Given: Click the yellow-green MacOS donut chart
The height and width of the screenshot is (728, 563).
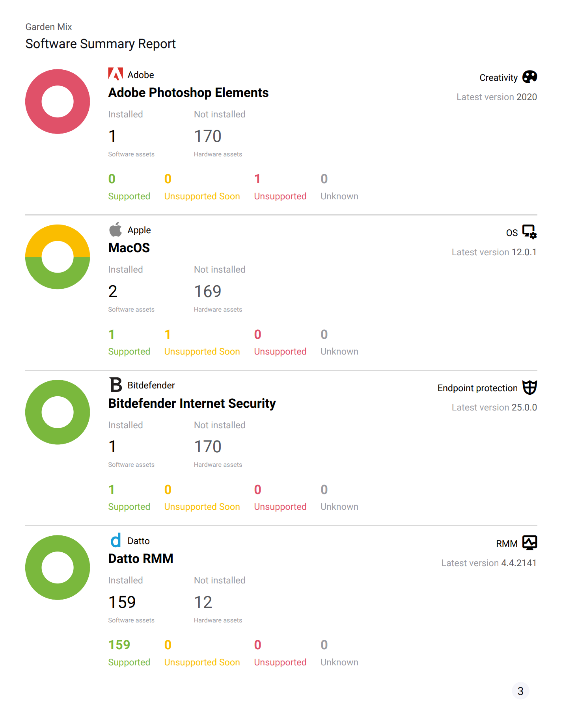Looking at the screenshot, I should coord(58,257).
